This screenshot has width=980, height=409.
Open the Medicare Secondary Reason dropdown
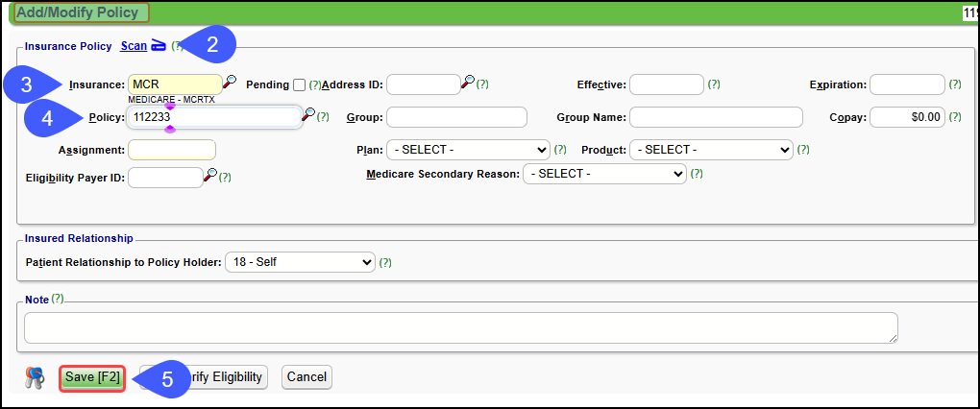pos(604,174)
